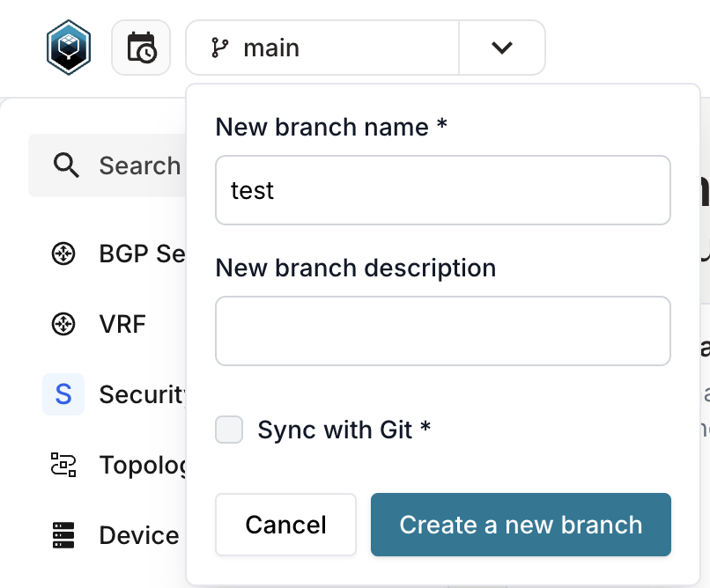Select the Security item's S icon

tap(63, 394)
